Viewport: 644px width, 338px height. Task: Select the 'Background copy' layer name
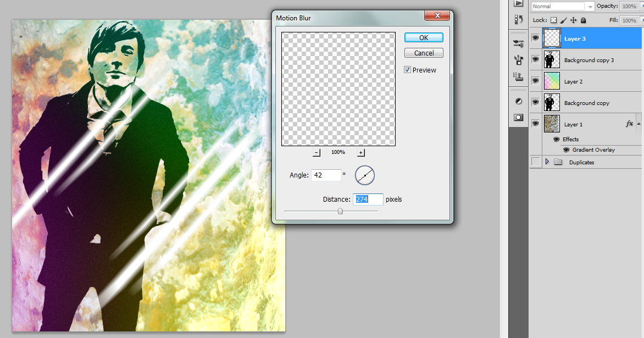pos(586,103)
